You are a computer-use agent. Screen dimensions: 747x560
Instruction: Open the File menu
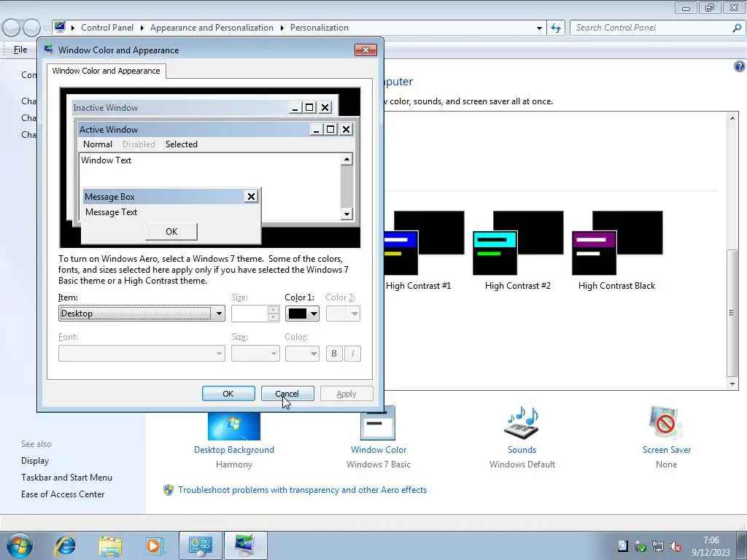[x=20, y=50]
